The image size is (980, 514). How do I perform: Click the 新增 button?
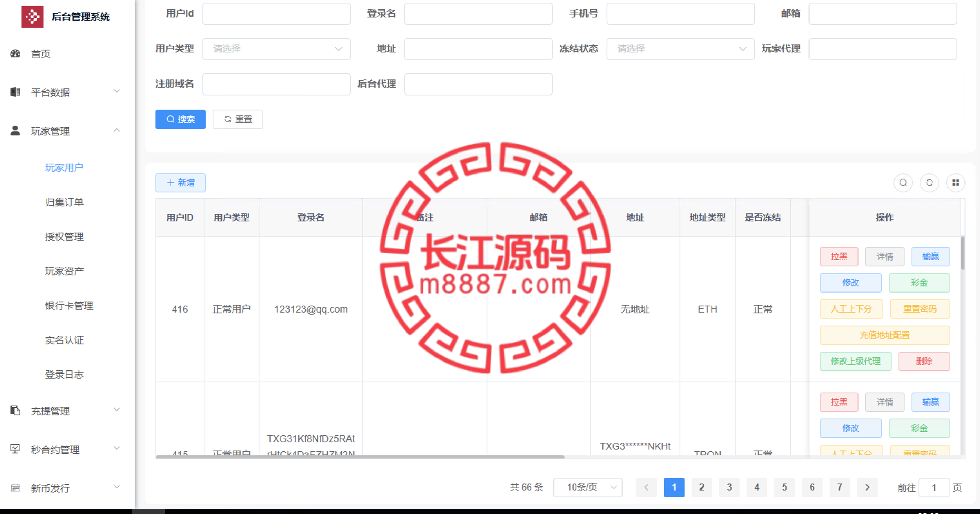[x=180, y=182]
